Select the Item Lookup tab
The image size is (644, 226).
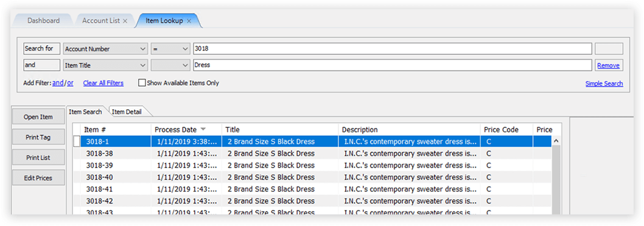click(164, 21)
